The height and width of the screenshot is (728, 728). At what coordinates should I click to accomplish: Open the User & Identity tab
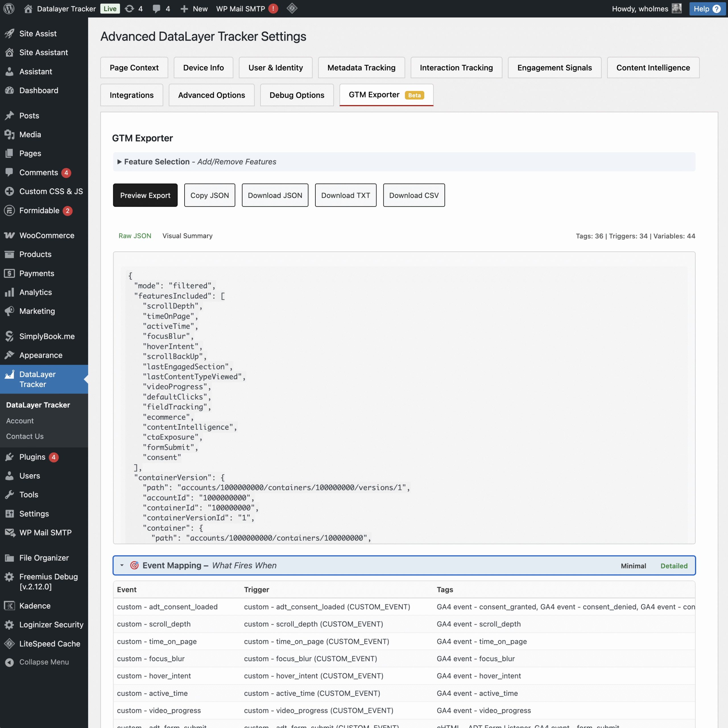[x=276, y=68]
